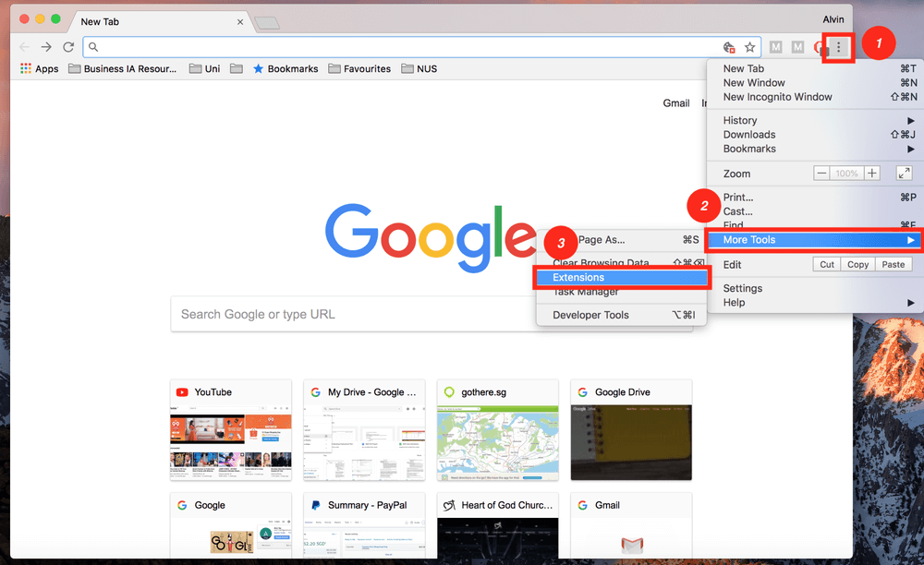Click the bookmark star in the address bar
This screenshot has width=924, height=565.
[750, 46]
